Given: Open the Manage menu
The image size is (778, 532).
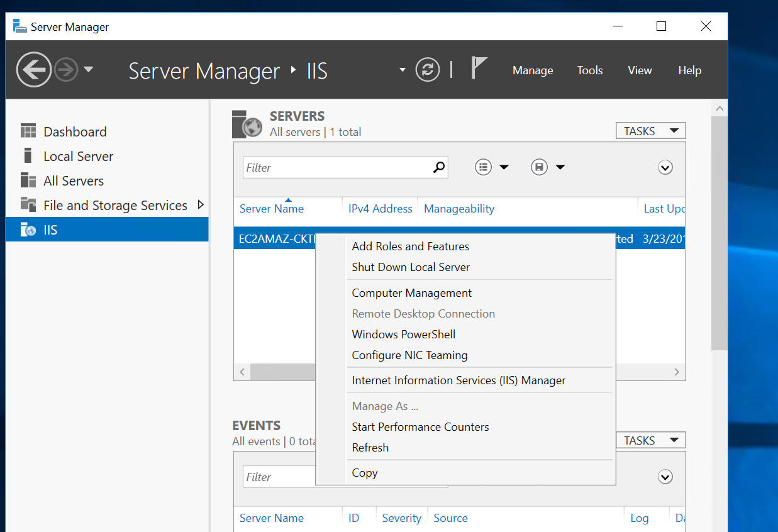Looking at the screenshot, I should pos(533,70).
